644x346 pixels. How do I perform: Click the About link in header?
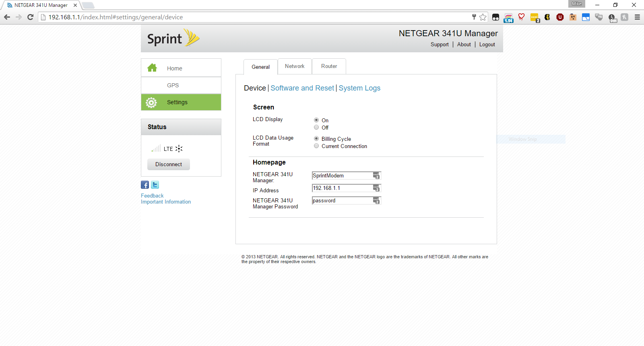pyautogui.click(x=464, y=45)
